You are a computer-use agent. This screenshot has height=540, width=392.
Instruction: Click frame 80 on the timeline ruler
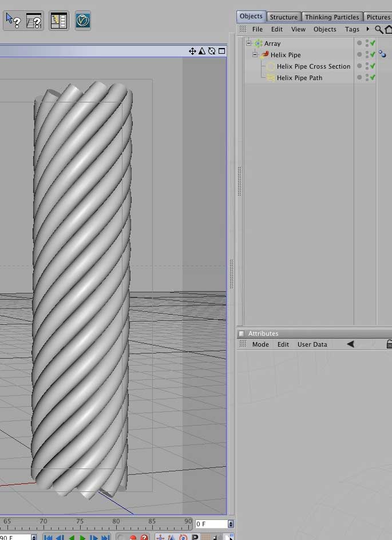click(116, 521)
